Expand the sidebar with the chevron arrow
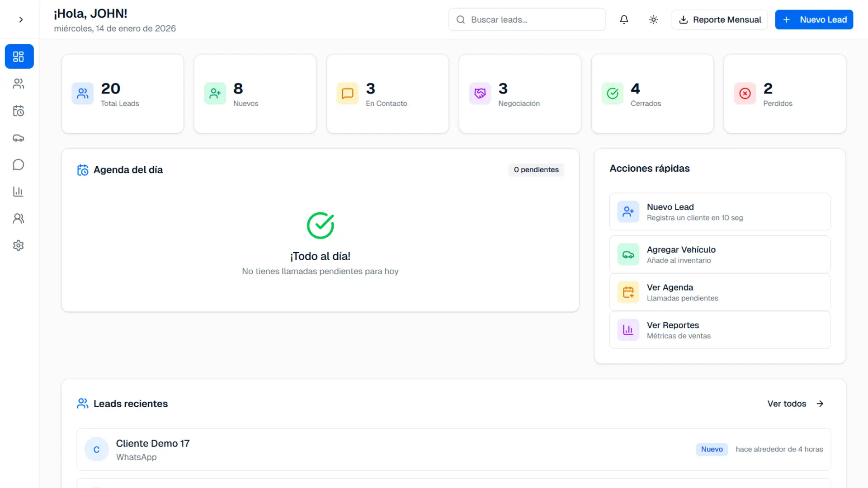The image size is (868, 488). coord(20,19)
